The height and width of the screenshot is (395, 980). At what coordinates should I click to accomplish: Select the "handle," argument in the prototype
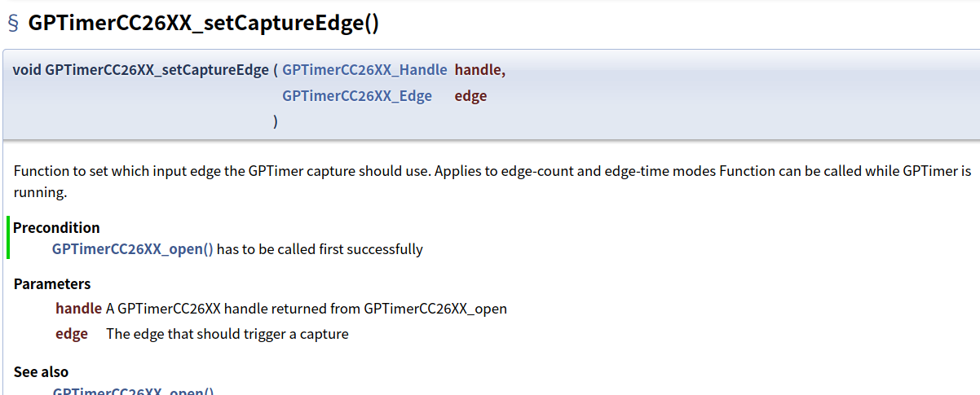coord(480,71)
